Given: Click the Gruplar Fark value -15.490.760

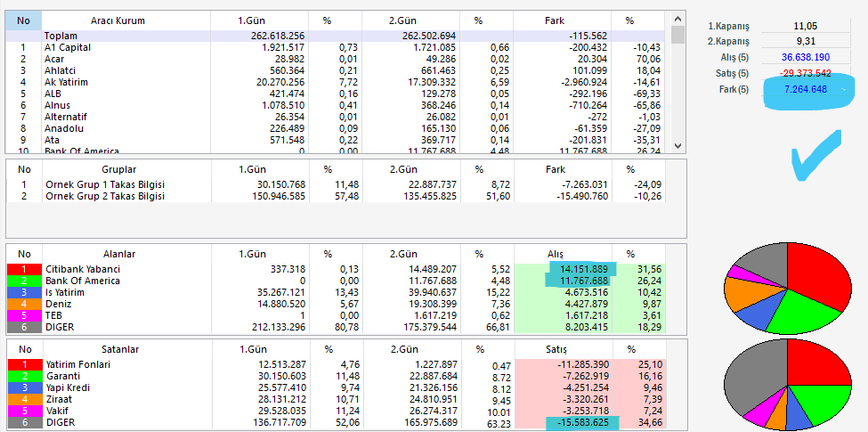Looking at the screenshot, I should [x=582, y=196].
